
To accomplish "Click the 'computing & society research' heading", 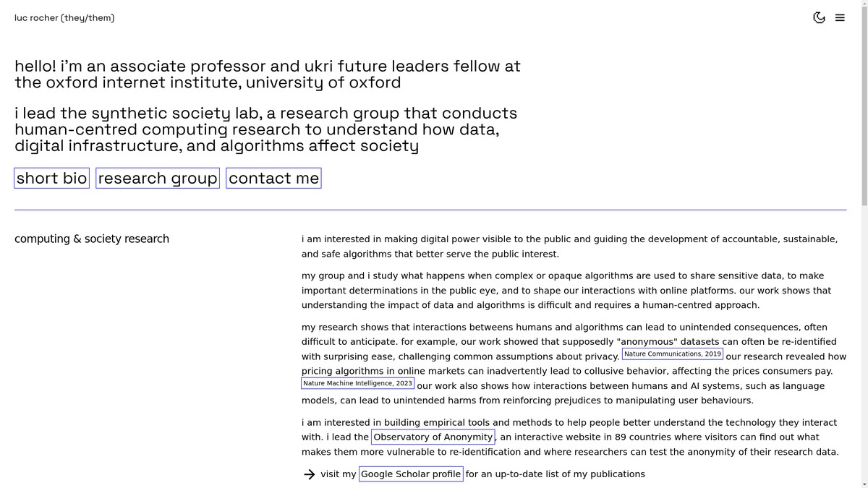I will (92, 239).
